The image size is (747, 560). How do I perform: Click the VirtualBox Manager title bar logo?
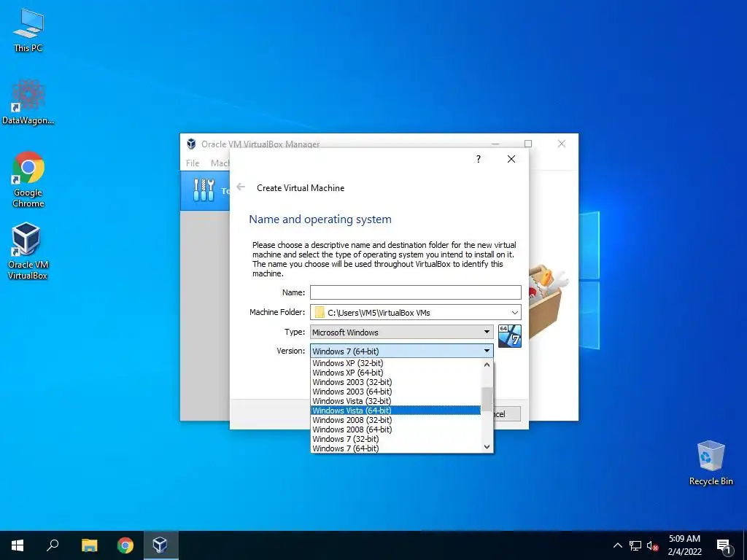(191, 144)
